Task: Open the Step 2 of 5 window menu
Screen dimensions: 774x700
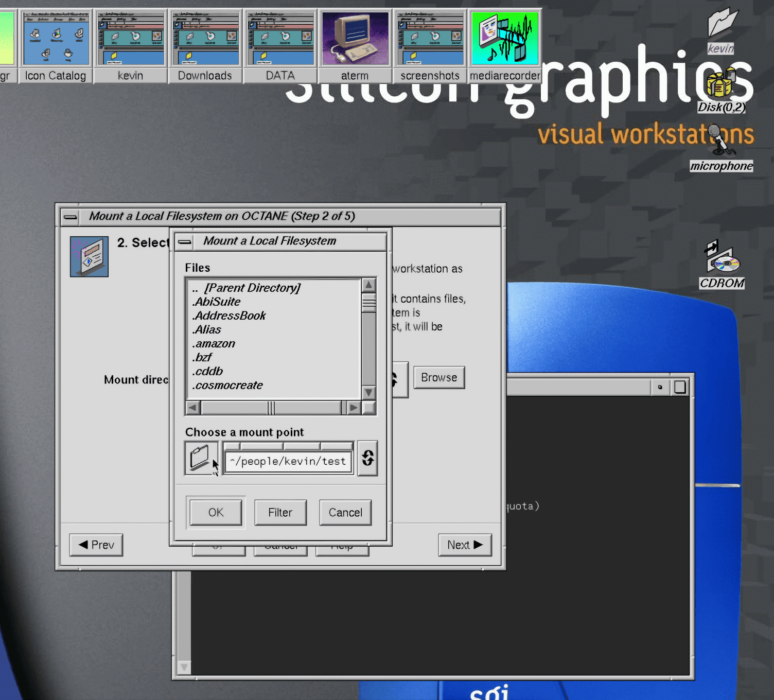Action: [x=71, y=217]
